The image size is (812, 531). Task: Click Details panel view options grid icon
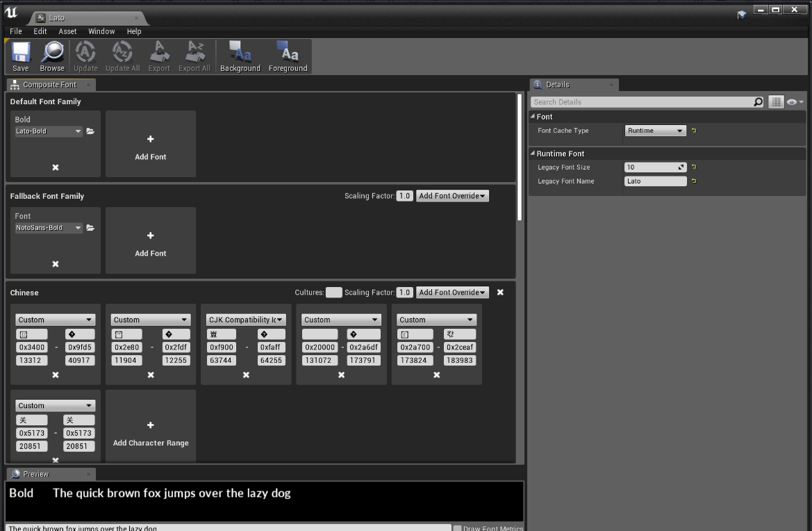(776, 102)
